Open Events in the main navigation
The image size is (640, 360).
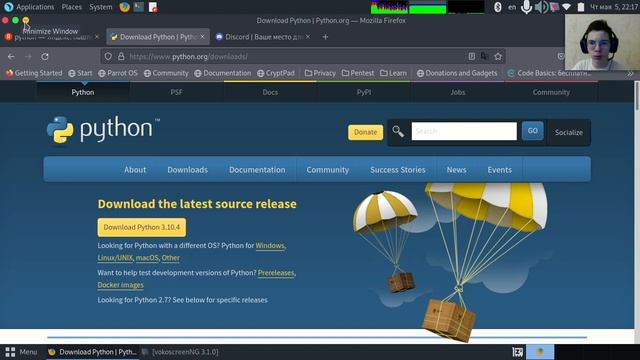(499, 169)
